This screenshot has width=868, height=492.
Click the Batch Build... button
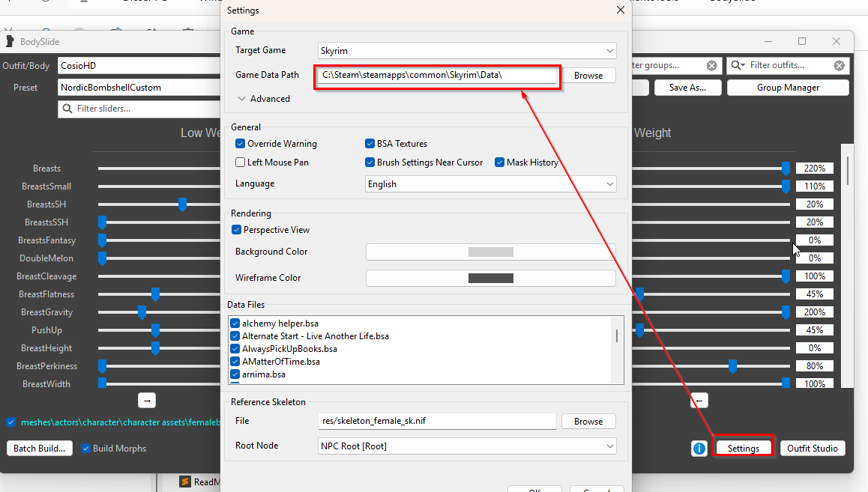[x=39, y=449]
